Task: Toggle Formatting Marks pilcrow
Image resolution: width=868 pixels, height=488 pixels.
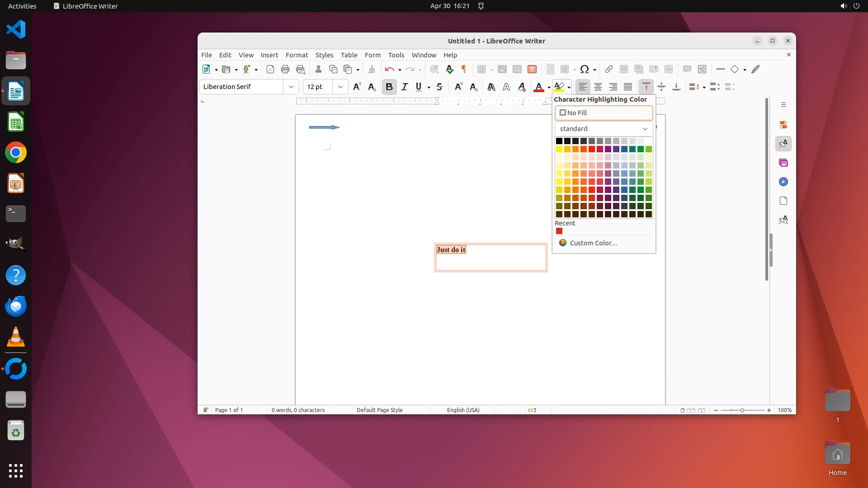Action: pyautogui.click(x=463, y=69)
